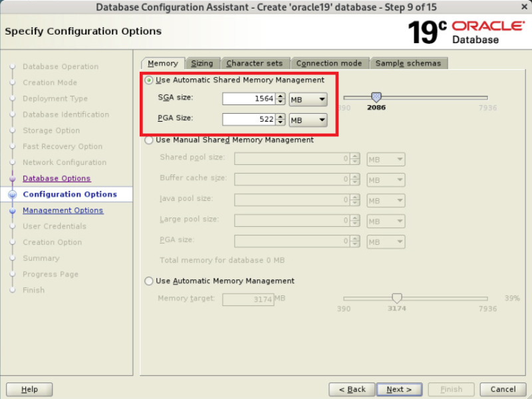Select Use Manual Shared Memory Management

pyautogui.click(x=148, y=140)
